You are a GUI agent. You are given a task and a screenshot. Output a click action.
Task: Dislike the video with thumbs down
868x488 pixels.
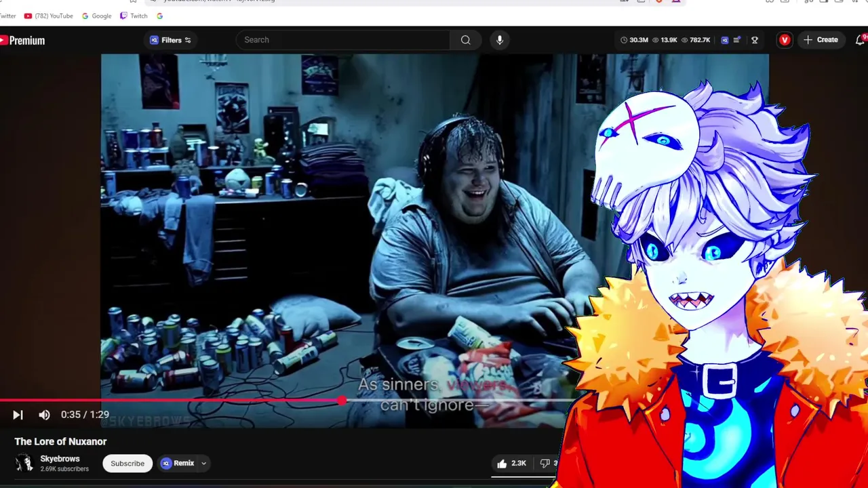point(546,464)
